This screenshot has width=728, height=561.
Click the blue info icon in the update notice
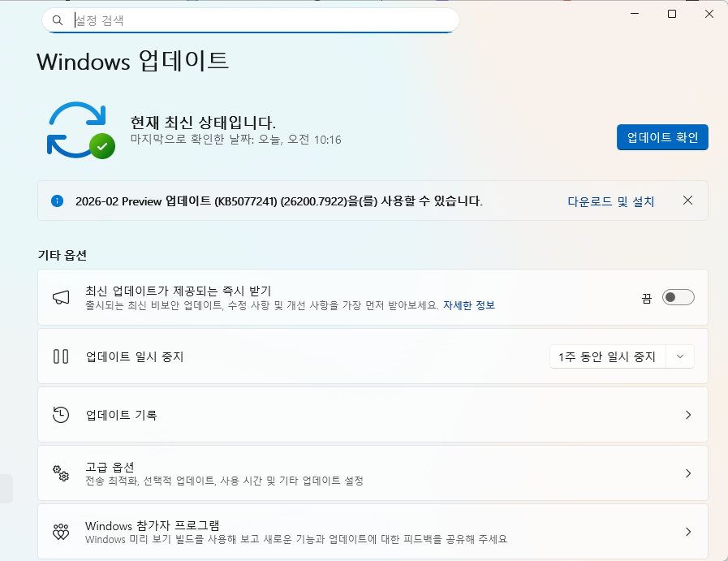(x=57, y=201)
